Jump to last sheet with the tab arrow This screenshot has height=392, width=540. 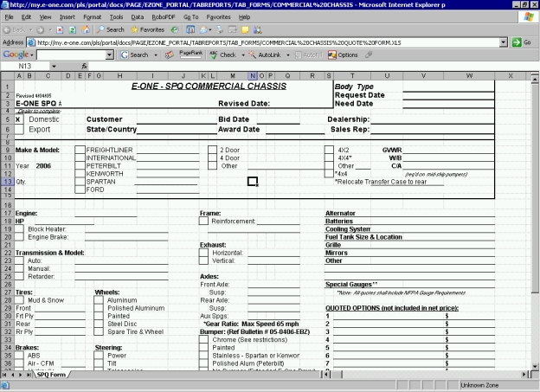[x=29, y=375]
